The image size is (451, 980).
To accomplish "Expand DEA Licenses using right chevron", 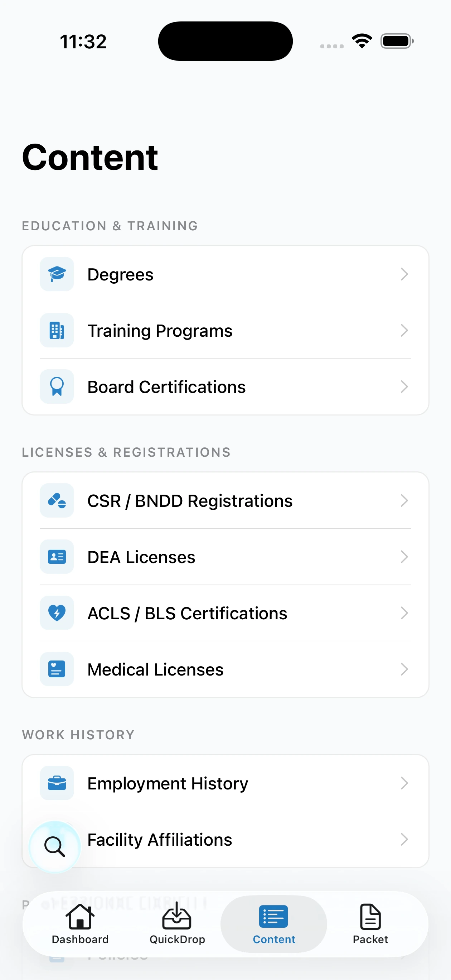I will [x=404, y=557].
